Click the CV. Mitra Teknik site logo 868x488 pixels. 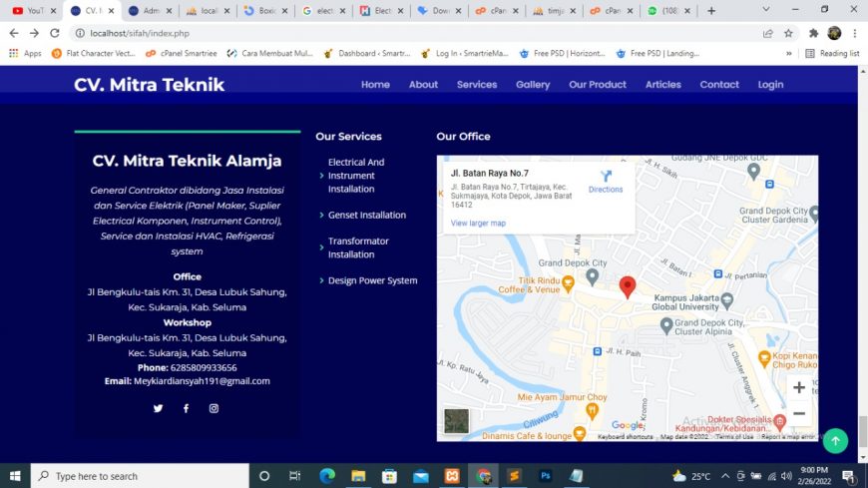149,85
